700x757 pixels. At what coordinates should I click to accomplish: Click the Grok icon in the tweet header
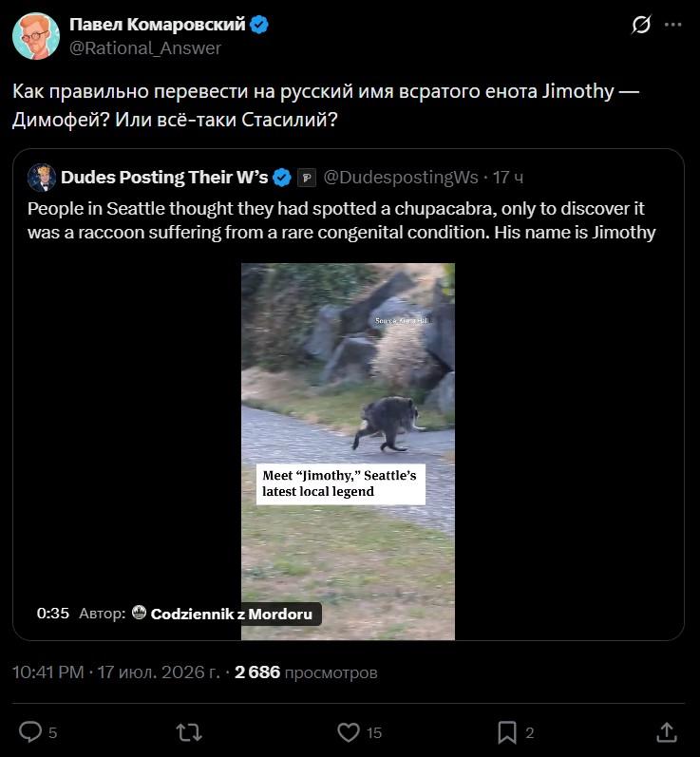click(x=641, y=24)
